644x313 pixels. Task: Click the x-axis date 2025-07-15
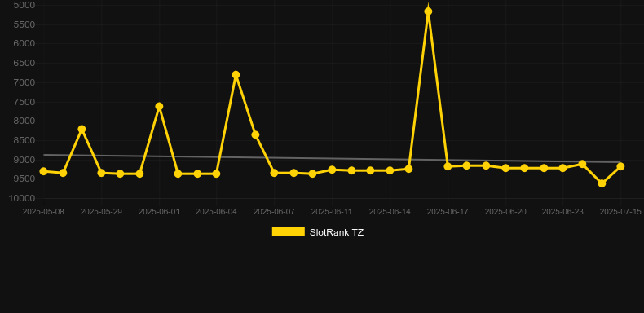(620, 212)
